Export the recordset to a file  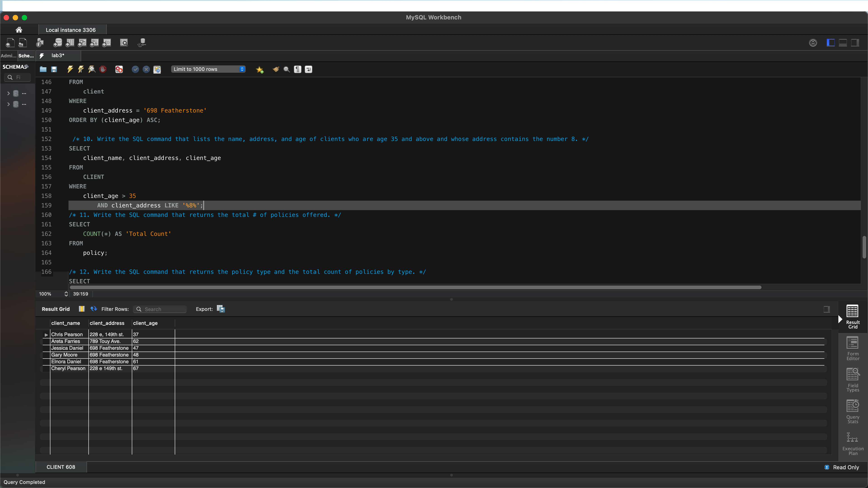(221, 308)
